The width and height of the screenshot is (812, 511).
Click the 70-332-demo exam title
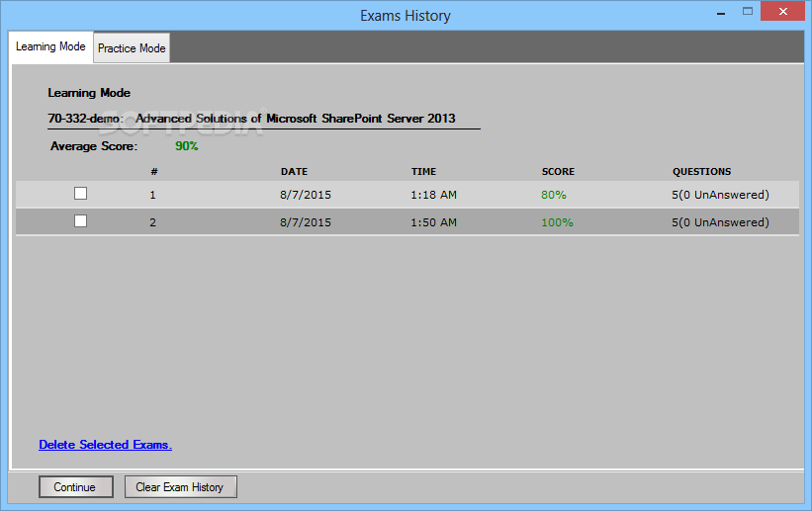tap(251, 119)
